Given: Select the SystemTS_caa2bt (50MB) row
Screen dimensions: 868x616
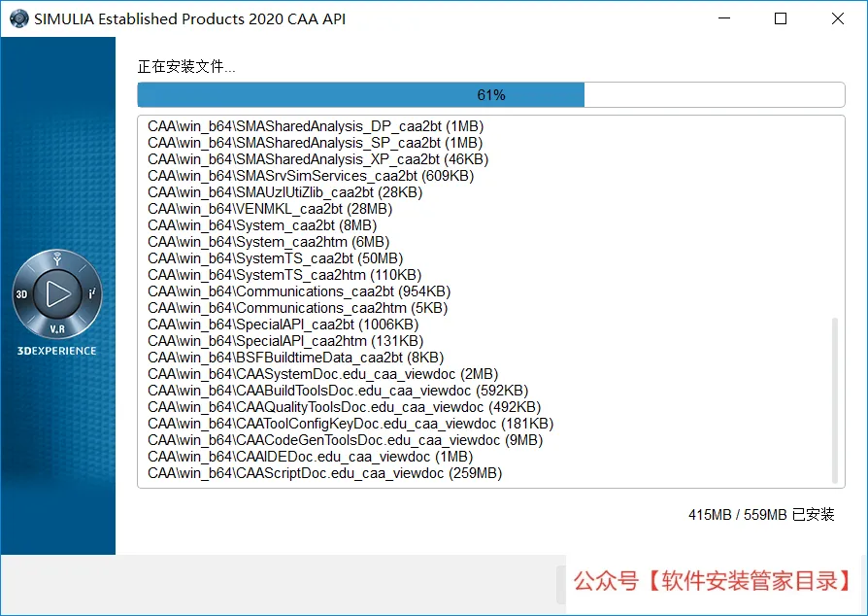Looking at the screenshot, I should pos(275,258).
